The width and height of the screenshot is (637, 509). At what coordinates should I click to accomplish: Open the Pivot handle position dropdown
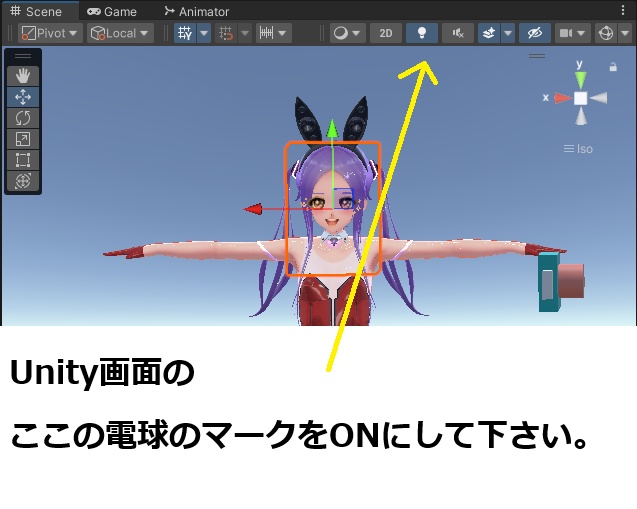coord(50,33)
